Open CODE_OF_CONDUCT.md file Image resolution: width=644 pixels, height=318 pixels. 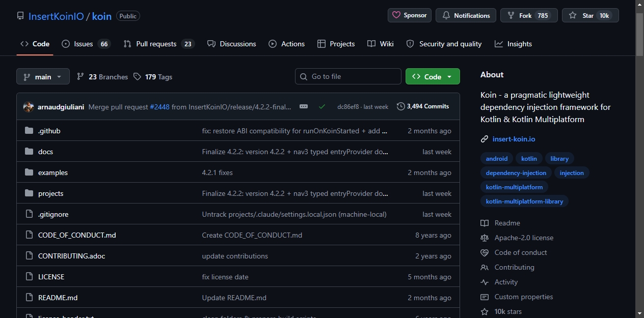(77, 235)
